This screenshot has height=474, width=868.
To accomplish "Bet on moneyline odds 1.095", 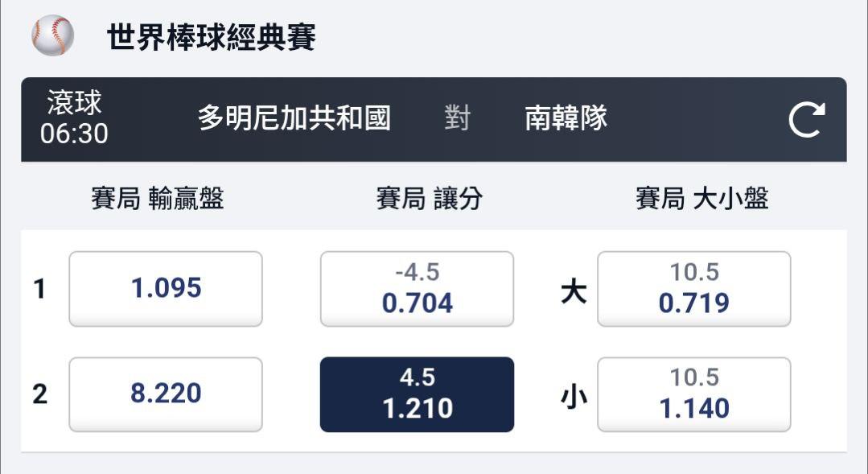I will tap(166, 289).
